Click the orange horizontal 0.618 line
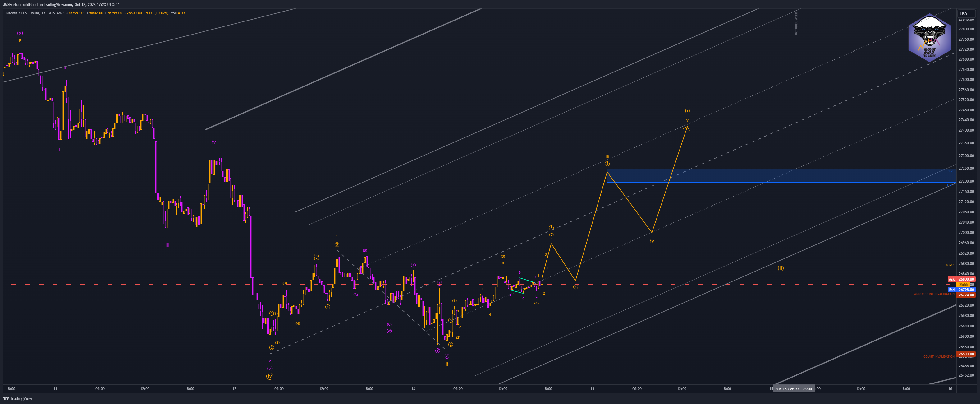The height and width of the screenshot is (404, 980). [868, 262]
